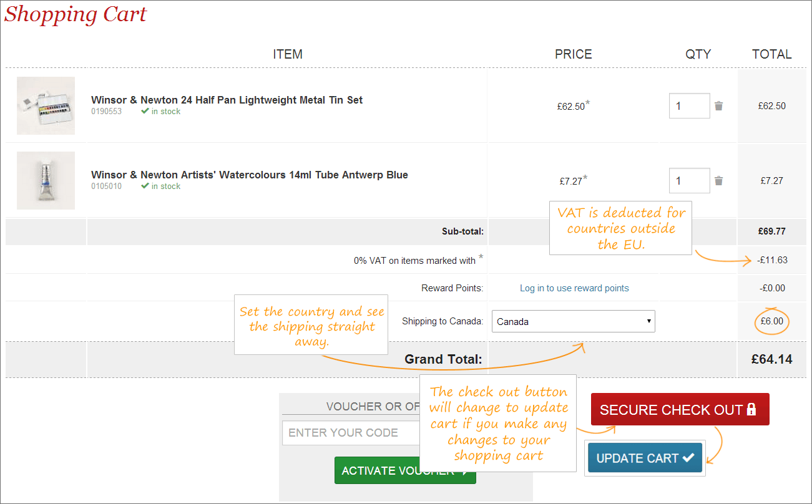Edit quantity field for Antwerp Blue tube
The height and width of the screenshot is (504, 812).
pos(689,181)
